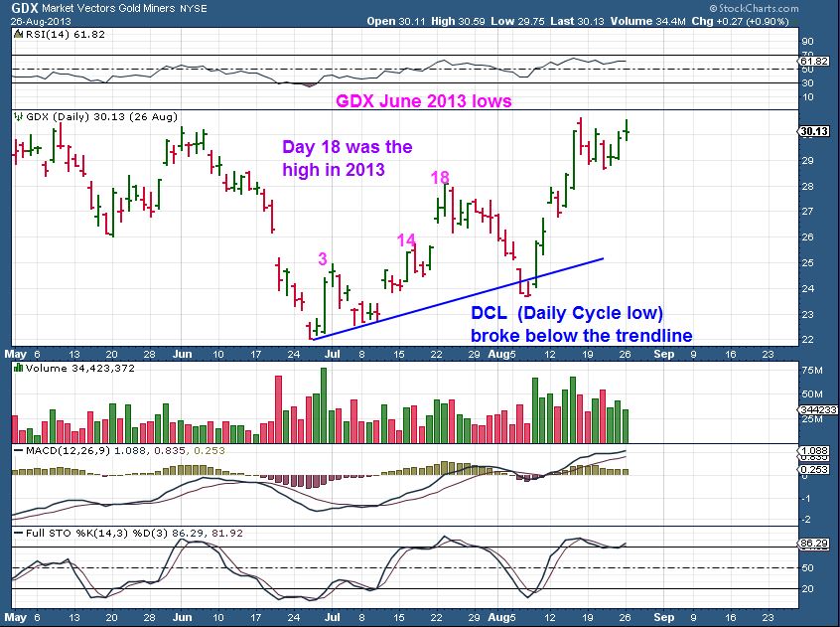Click the 28 price level on the right axis

[807, 186]
